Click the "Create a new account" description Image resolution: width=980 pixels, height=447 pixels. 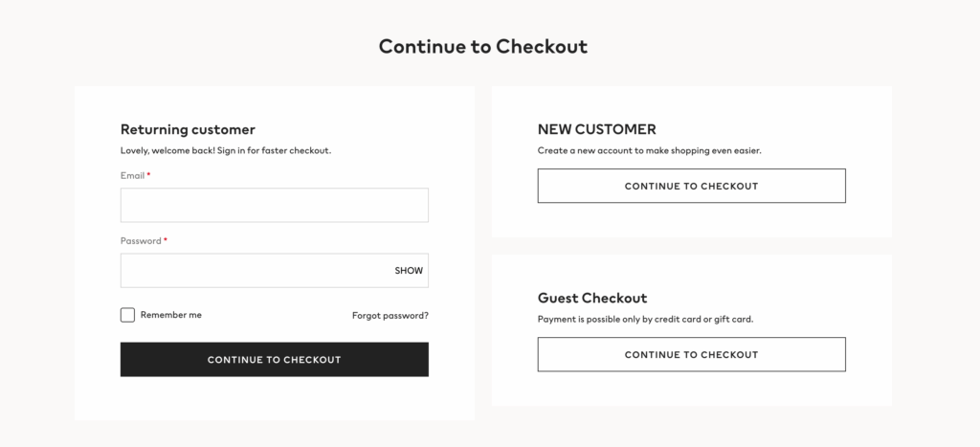coord(650,150)
